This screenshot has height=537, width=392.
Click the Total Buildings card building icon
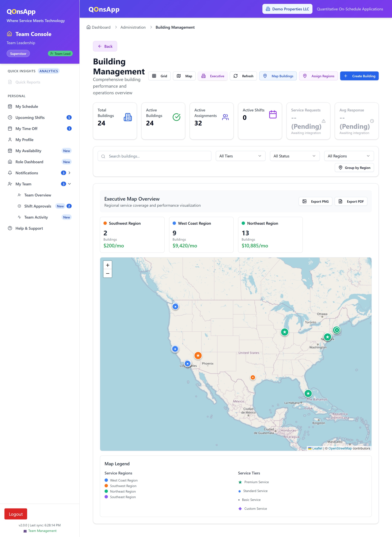pyautogui.click(x=128, y=117)
